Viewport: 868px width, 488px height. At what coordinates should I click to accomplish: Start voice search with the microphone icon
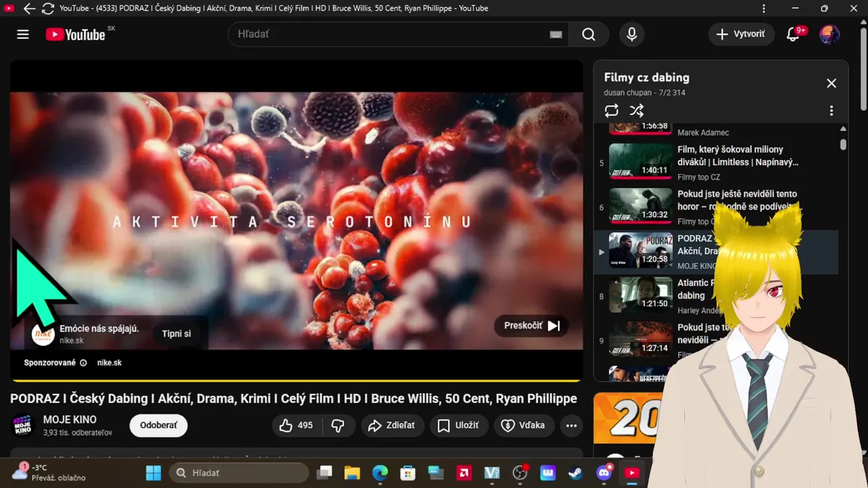pos(631,34)
